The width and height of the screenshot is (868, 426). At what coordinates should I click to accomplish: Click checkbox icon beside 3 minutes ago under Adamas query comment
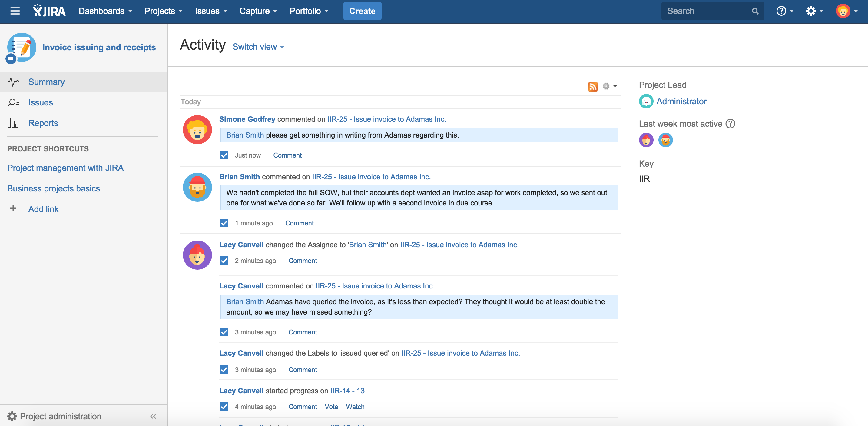tap(224, 332)
